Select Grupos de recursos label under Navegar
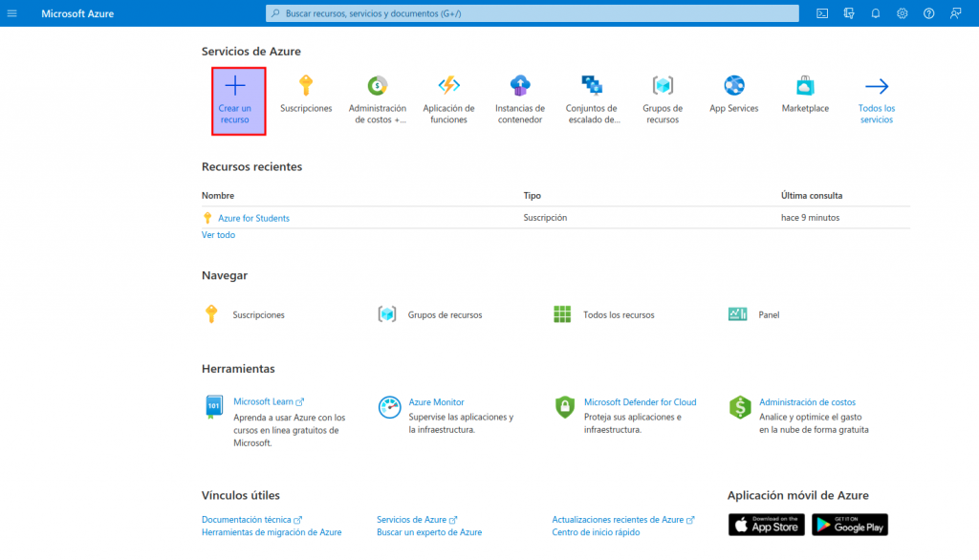The width and height of the screenshot is (979, 560). 446,314
